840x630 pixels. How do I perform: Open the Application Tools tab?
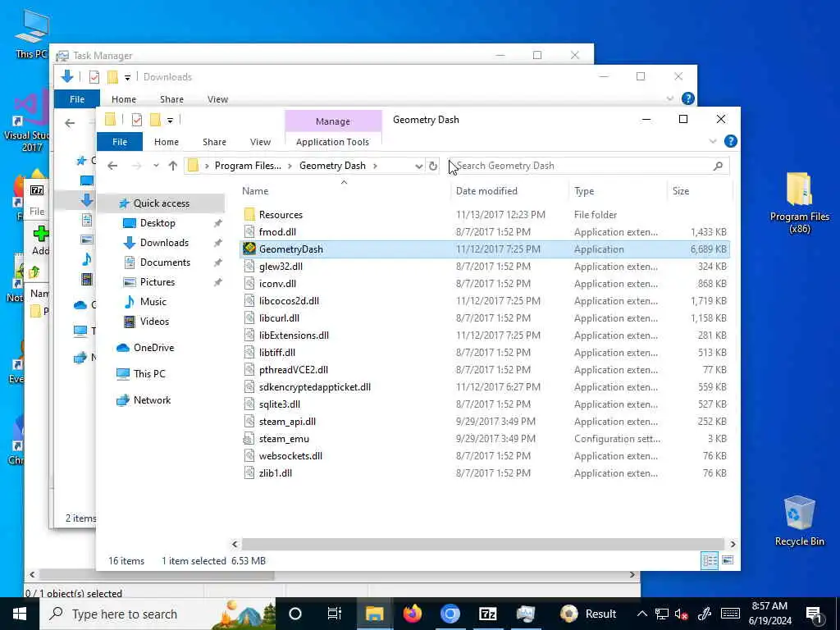pos(333,142)
